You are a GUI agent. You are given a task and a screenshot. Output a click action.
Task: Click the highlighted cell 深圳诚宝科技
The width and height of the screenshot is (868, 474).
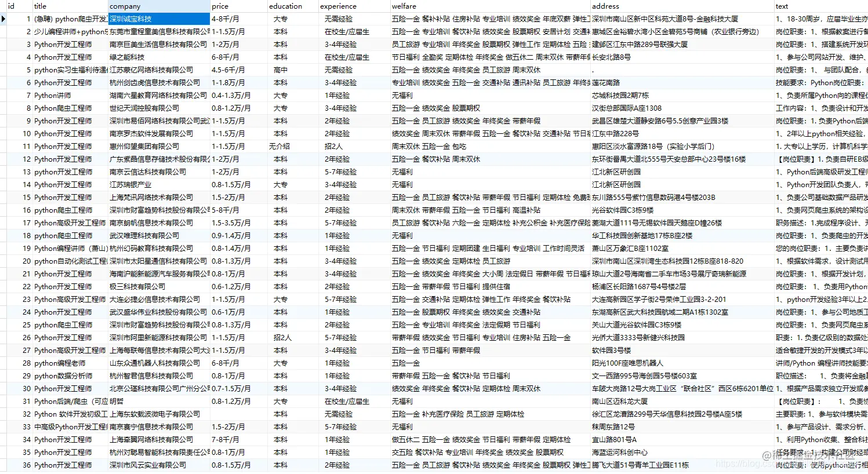(159, 19)
